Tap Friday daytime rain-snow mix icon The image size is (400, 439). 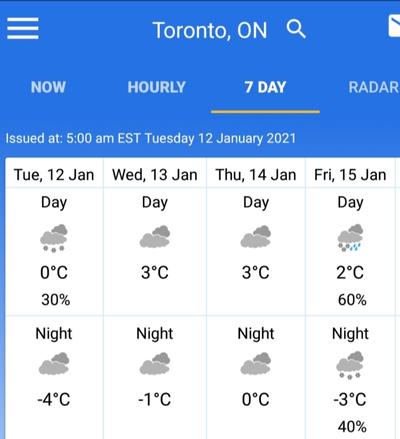coord(350,238)
